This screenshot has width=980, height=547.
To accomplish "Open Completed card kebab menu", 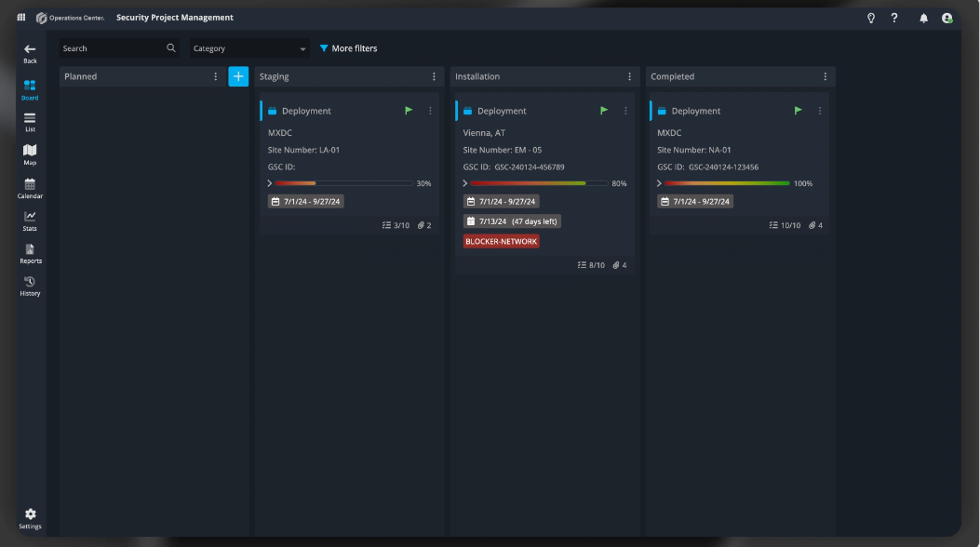I will tap(820, 111).
